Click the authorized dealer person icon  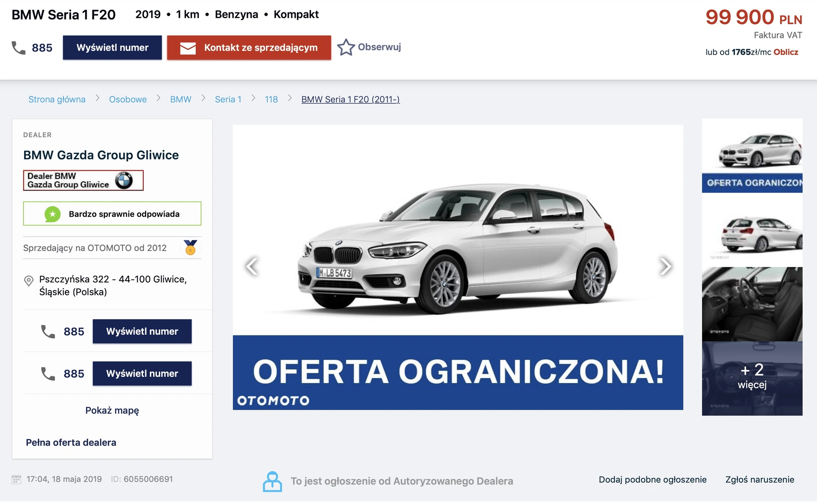(272, 482)
